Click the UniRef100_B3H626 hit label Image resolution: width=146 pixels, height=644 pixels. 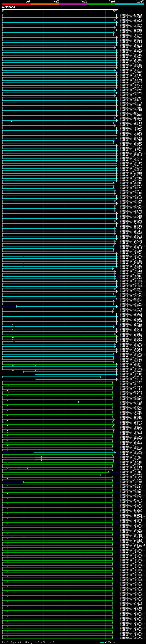(x=131, y=15)
